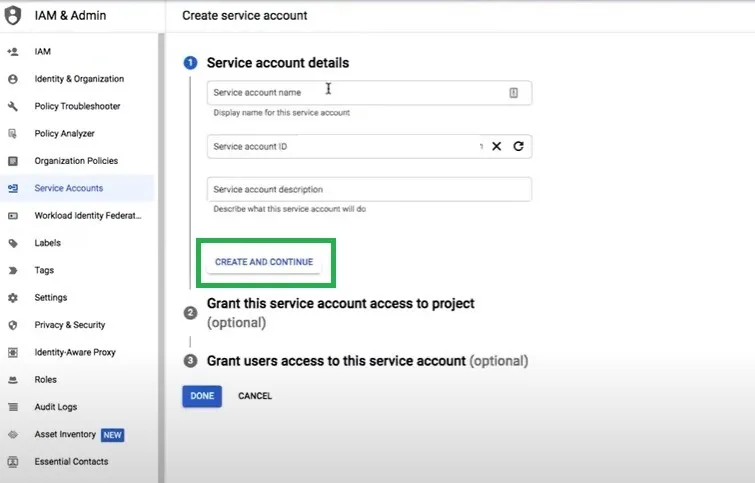Image resolution: width=755 pixels, height=483 pixels.
Task: Open Audit Logs page
Action: click(77, 407)
